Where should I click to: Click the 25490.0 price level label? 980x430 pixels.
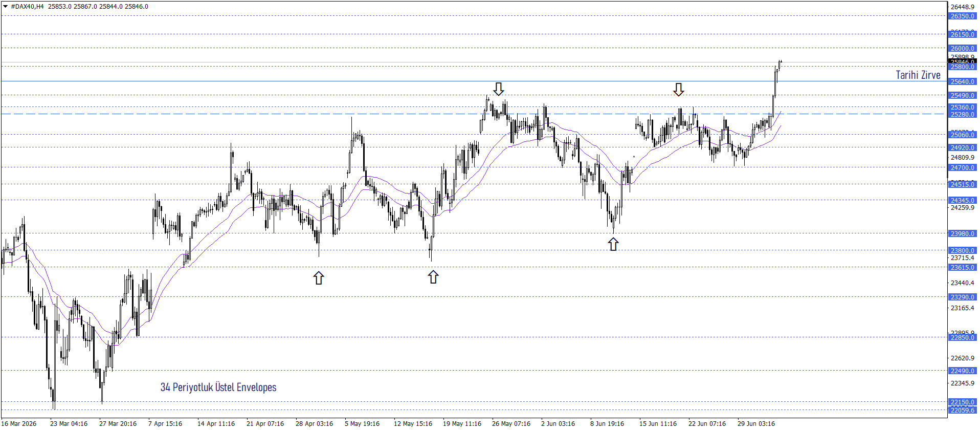click(x=963, y=96)
